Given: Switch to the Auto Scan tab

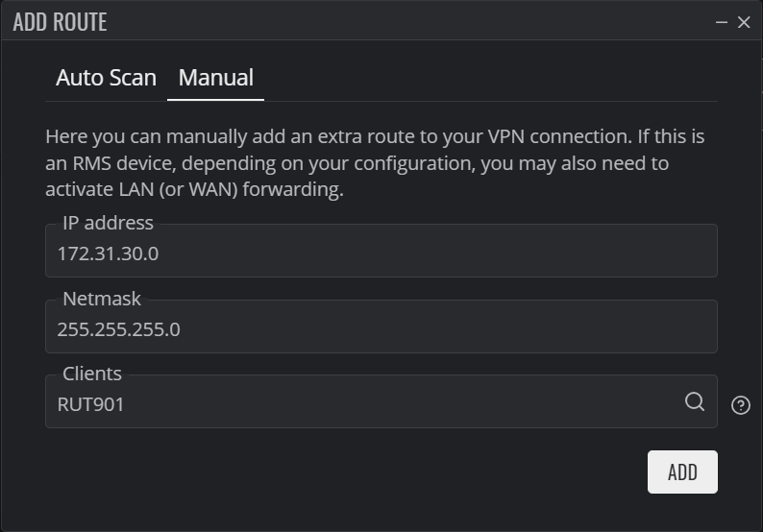Looking at the screenshot, I should point(106,78).
